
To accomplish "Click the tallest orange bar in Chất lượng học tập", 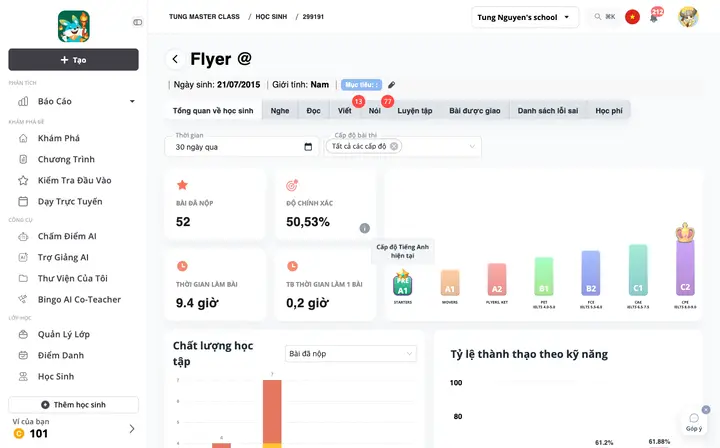I will pos(272,414).
